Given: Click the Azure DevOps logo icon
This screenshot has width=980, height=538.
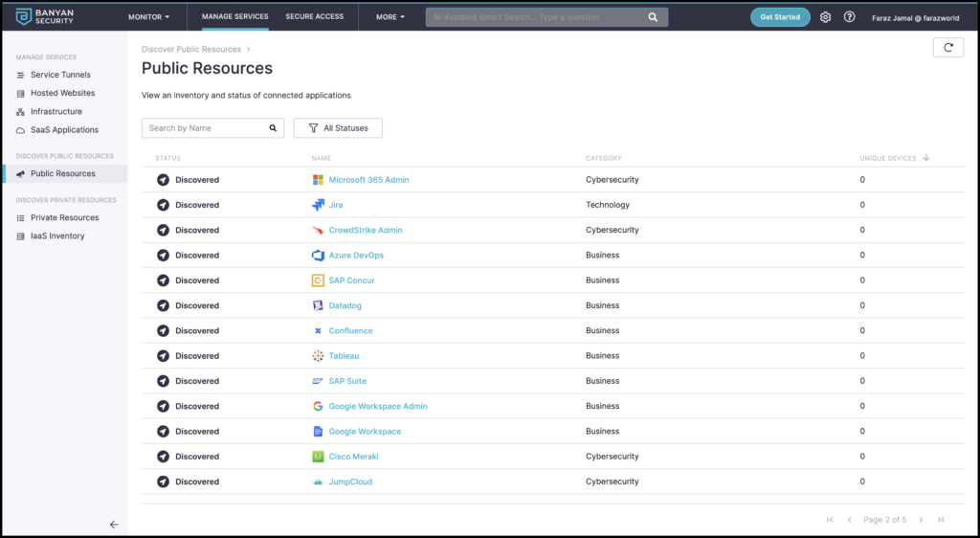Looking at the screenshot, I should point(318,255).
